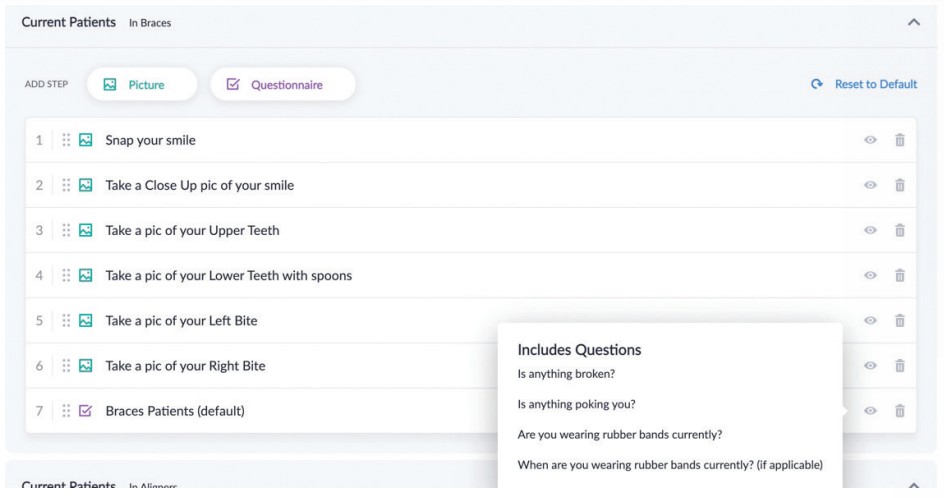The image size is (944, 498).
Task: Delete the Upper Teeth picture step
Action: (x=899, y=230)
